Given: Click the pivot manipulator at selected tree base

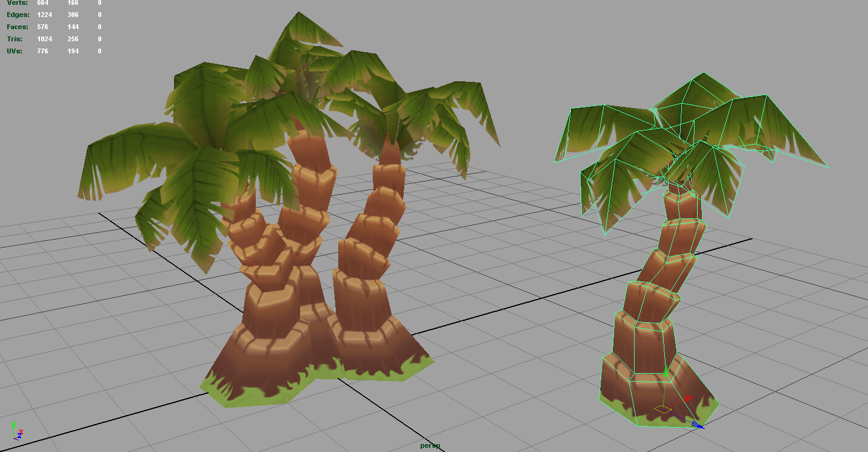Looking at the screenshot, I should pos(664,409).
